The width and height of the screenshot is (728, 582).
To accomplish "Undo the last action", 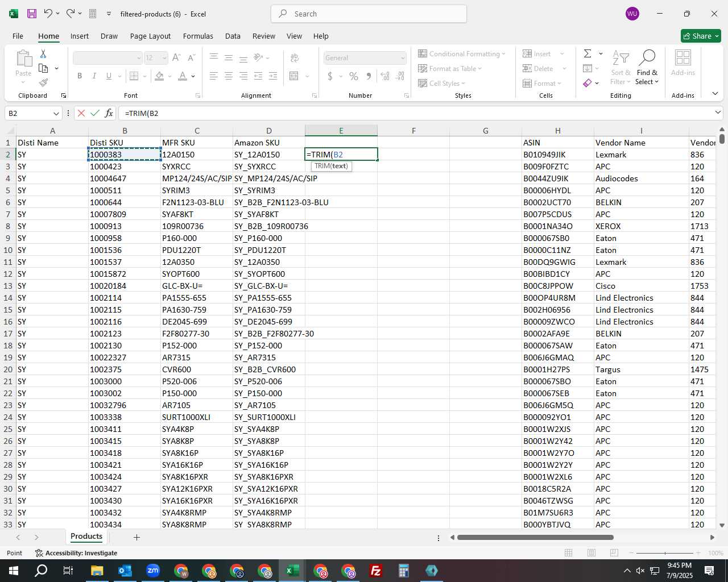I will pyautogui.click(x=48, y=14).
